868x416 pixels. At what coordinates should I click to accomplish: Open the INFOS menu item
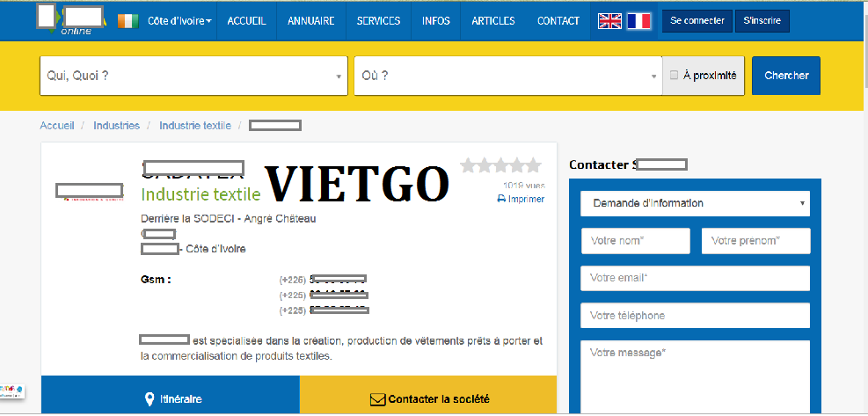(436, 21)
